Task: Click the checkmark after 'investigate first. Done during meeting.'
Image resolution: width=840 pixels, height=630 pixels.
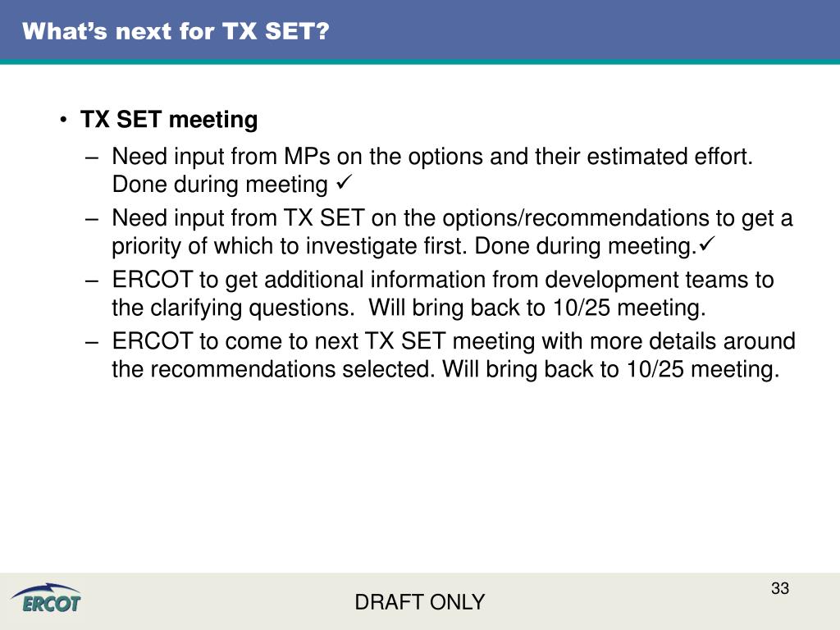Action: point(707,244)
